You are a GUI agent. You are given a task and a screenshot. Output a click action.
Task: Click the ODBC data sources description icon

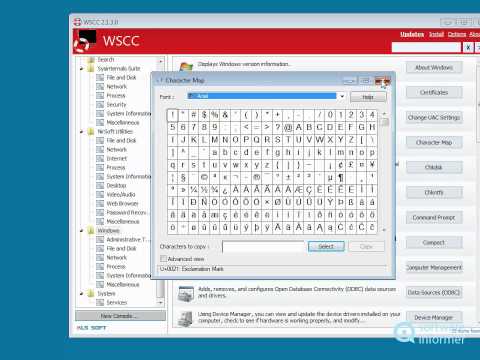186,294
